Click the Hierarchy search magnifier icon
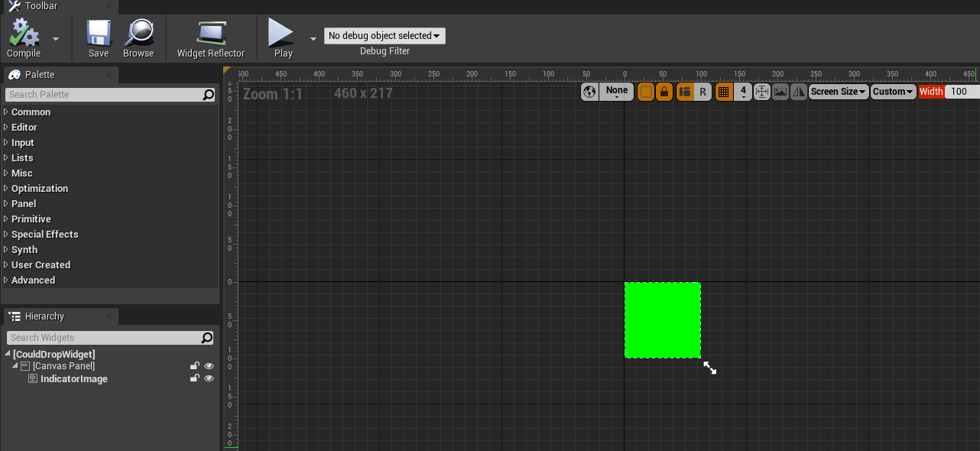 pyautogui.click(x=207, y=338)
